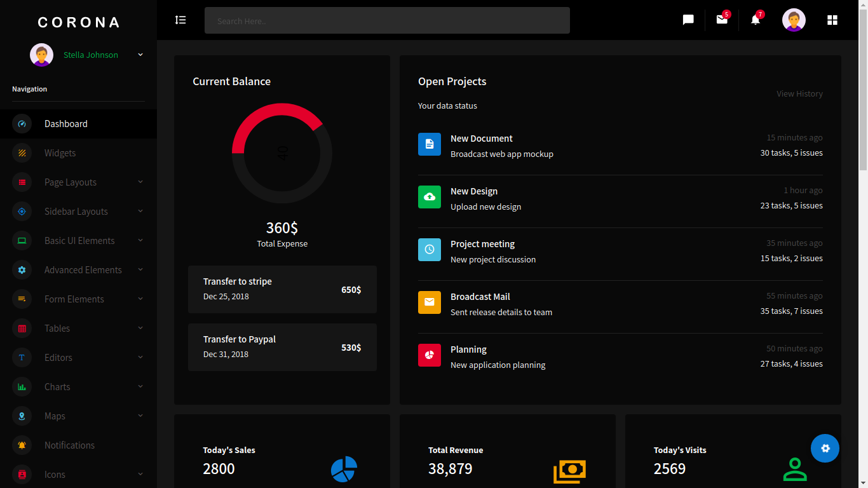Go to Dashboard in the sidebar
The width and height of the screenshot is (868, 488).
pyautogui.click(x=65, y=124)
